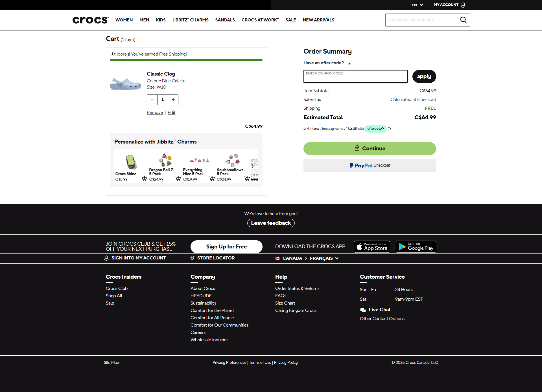This screenshot has height=392, width=542.
Task: Collapse the offer code section
Action: (x=327, y=63)
